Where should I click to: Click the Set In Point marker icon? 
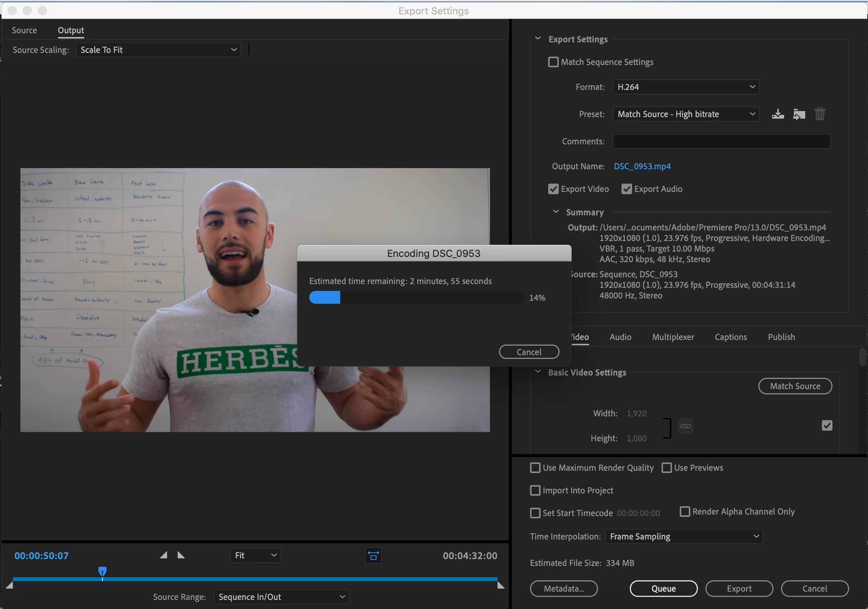pyautogui.click(x=164, y=555)
